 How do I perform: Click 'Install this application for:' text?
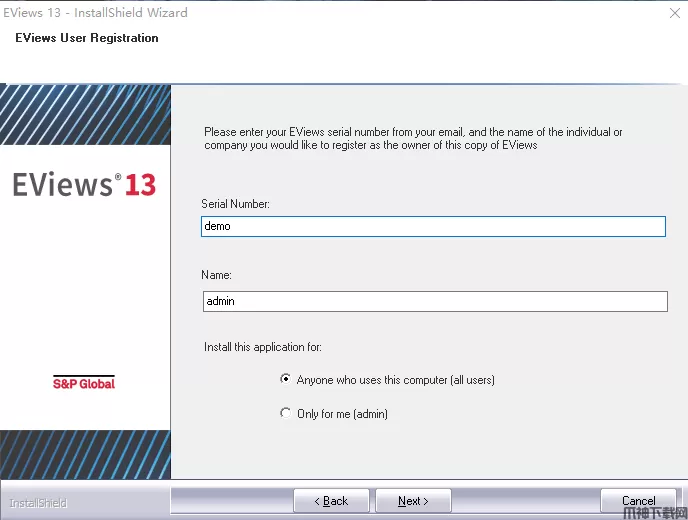tap(263, 347)
